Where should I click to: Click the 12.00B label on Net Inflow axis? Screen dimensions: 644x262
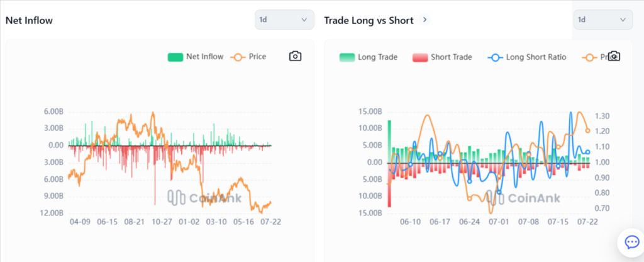click(52, 213)
